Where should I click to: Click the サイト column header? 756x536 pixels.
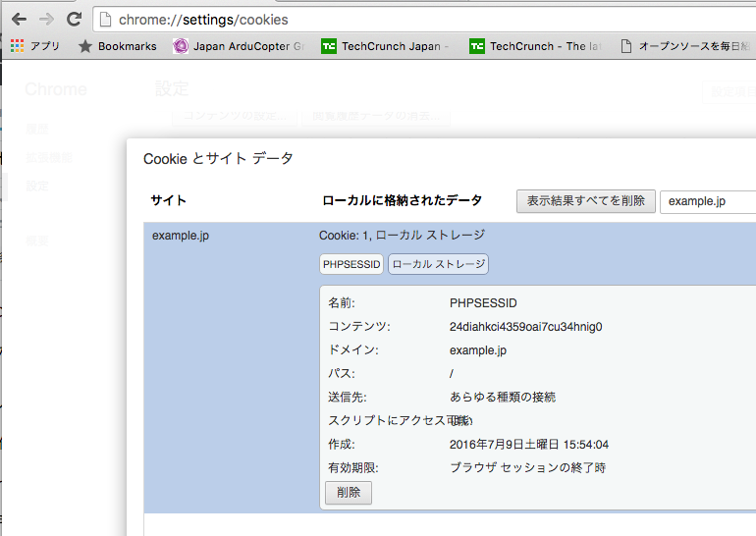168,200
